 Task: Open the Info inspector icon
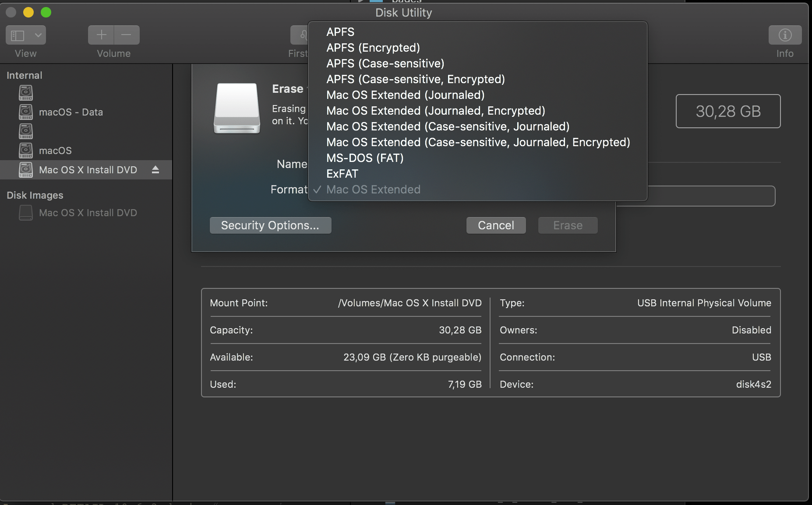785,35
